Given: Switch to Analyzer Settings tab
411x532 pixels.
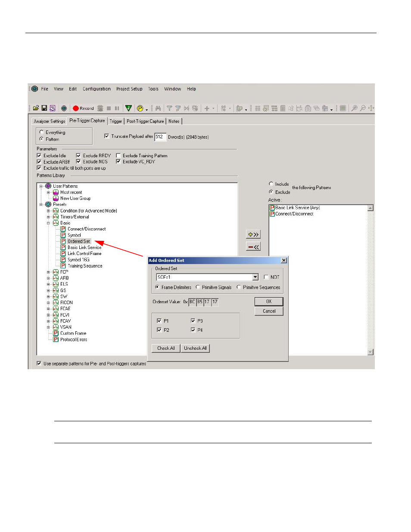Looking at the screenshot, I should pos(50,121).
